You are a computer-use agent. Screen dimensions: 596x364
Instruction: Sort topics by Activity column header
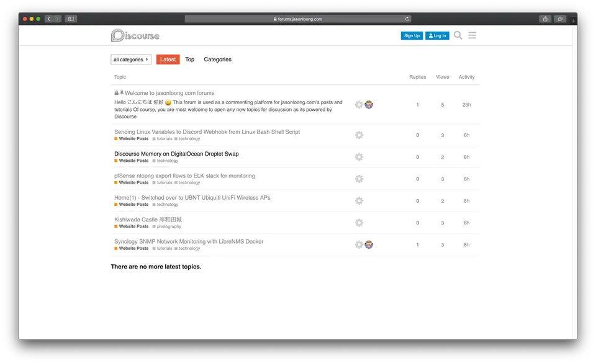point(466,77)
